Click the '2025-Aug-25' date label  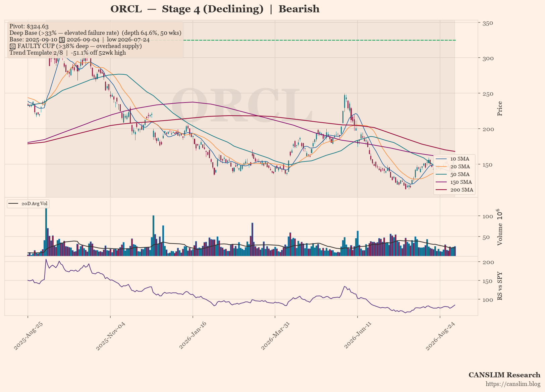click(x=29, y=336)
